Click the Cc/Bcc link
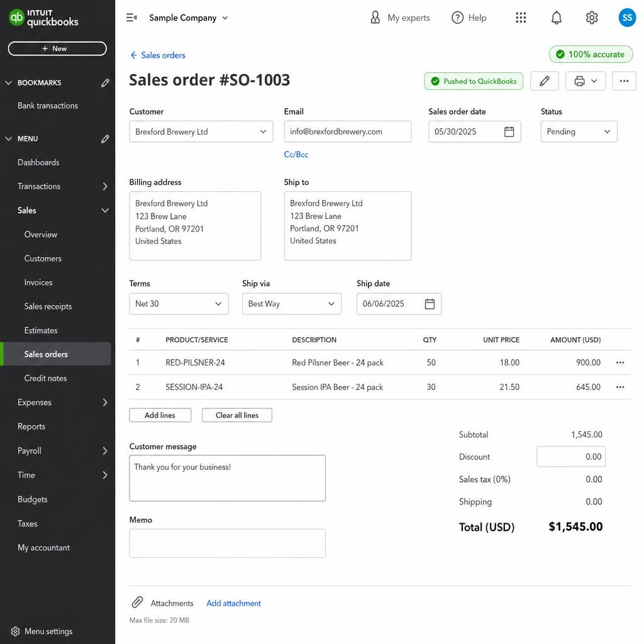 tap(296, 155)
